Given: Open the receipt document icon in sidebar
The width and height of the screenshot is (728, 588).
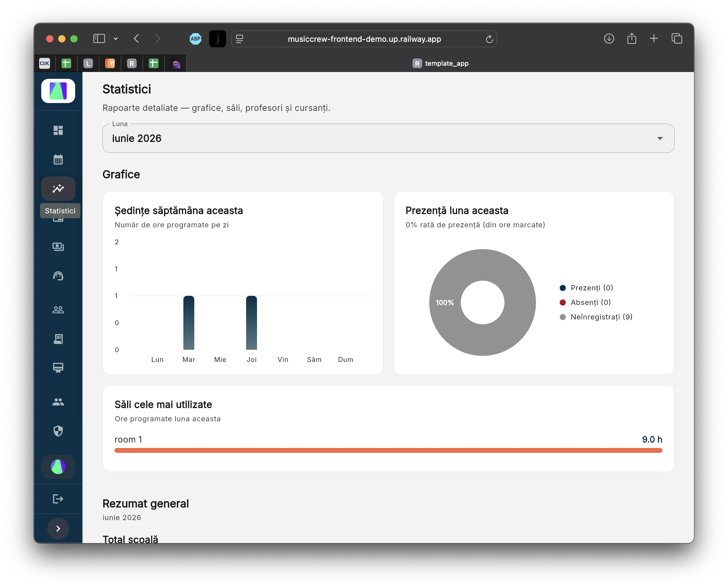Looking at the screenshot, I should pyautogui.click(x=58, y=339).
